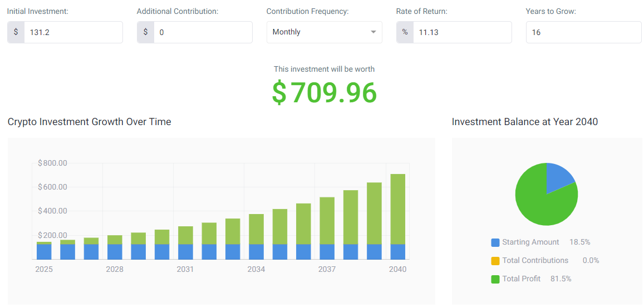Click the $709.96 result value

point(325,93)
